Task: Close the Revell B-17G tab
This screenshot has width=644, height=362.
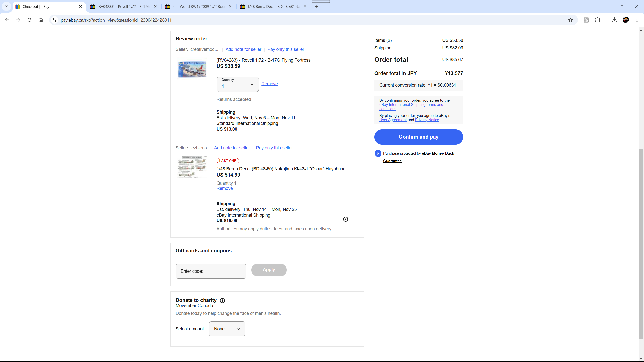Action: (x=155, y=7)
